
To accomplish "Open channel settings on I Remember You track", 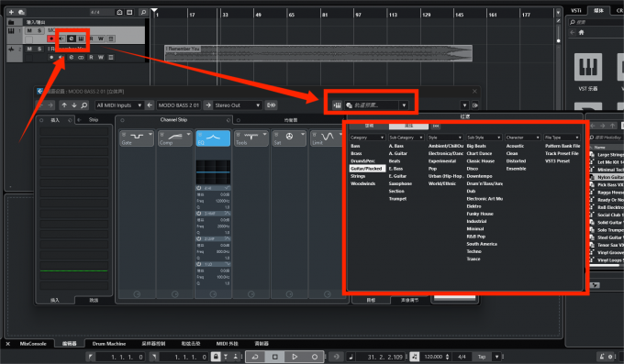I will pos(72,57).
